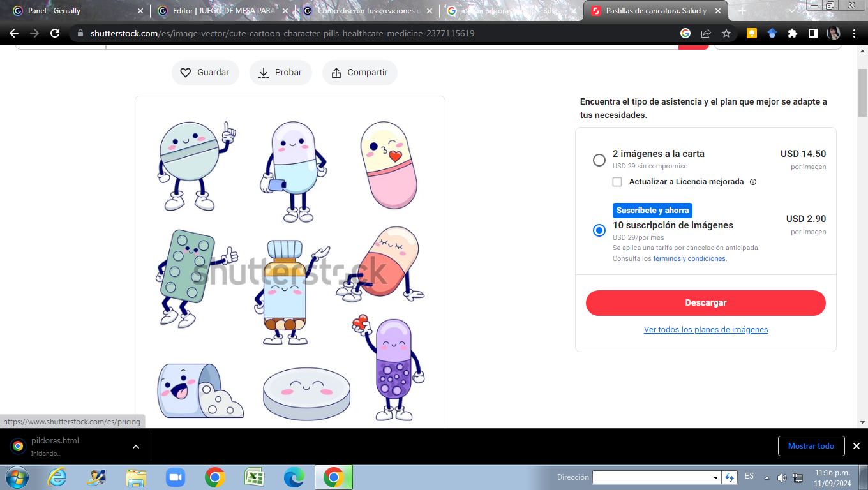
Task: Open the Chrome three-dot menu
Action: [x=854, y=33]
